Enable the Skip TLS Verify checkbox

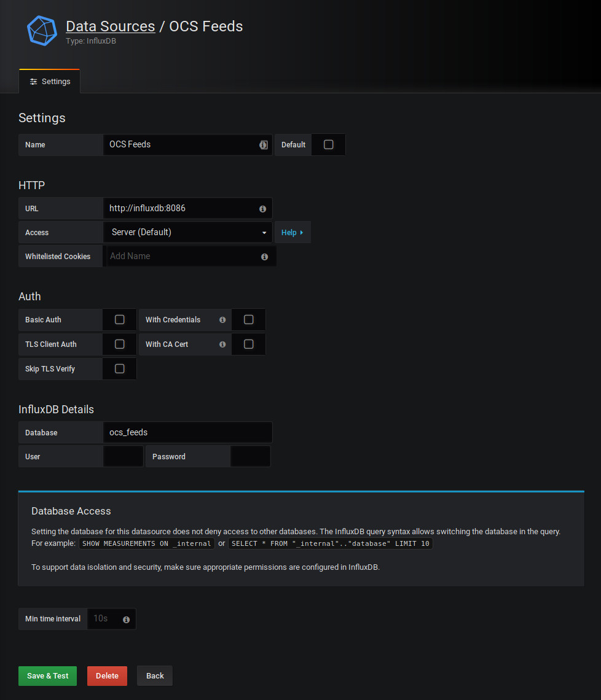point(119,369)
